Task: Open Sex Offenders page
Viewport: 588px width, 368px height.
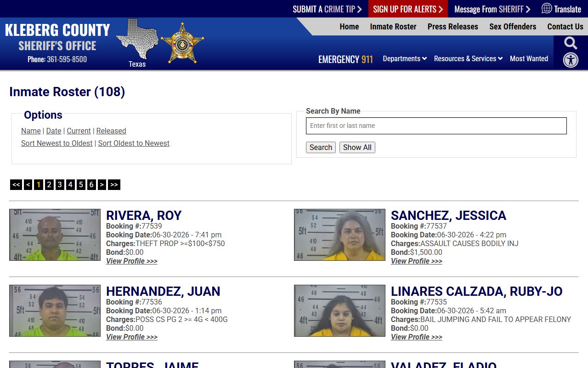Action: (x=513, y=27)
